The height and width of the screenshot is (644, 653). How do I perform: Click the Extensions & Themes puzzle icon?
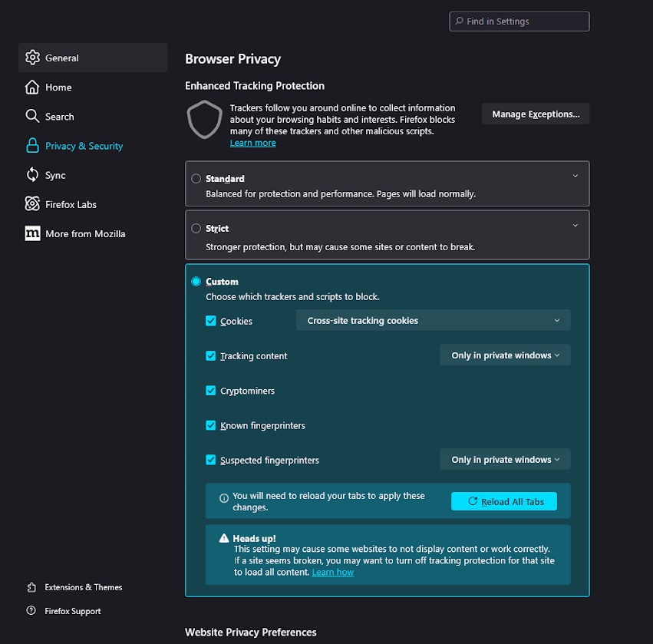point(31,587)
